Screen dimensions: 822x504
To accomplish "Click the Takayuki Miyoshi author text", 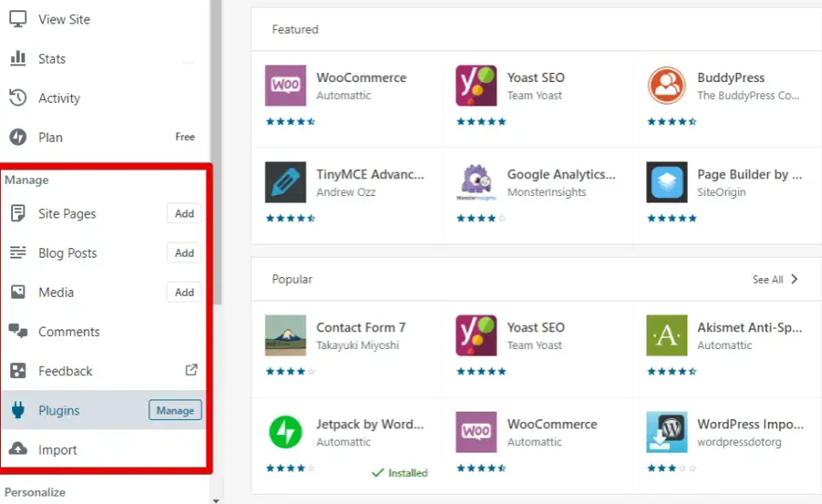I will (x=358, y=345).
